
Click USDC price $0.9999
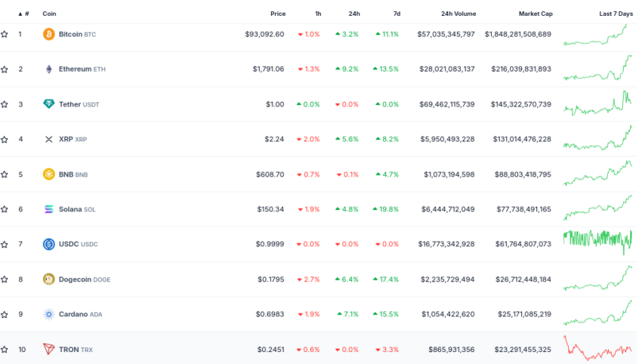tap(270, 244)
